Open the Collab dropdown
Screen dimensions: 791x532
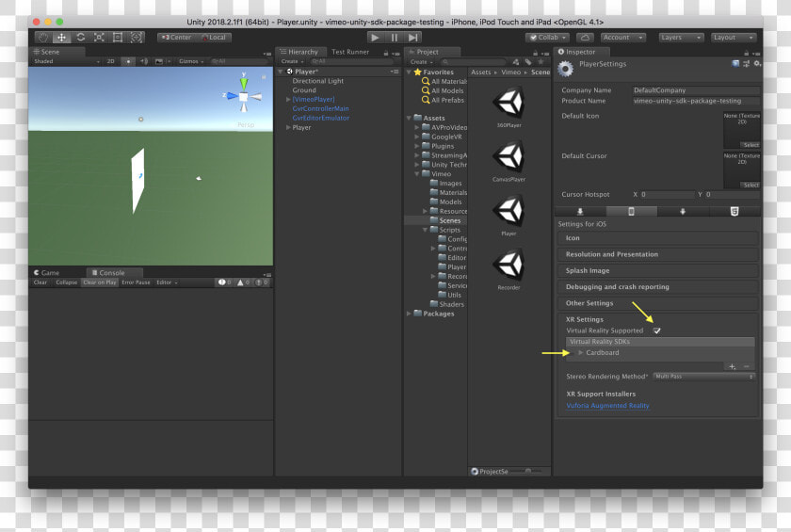(x=547, y=38)
